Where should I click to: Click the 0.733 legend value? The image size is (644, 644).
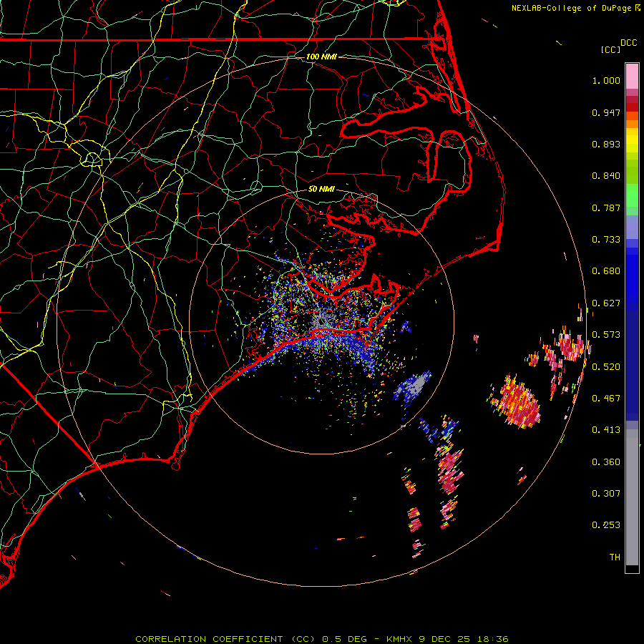[x=606, y=240]
